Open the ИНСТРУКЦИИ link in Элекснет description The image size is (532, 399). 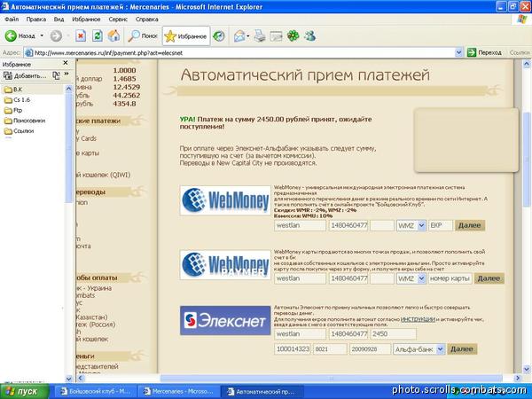click(418, 319)
